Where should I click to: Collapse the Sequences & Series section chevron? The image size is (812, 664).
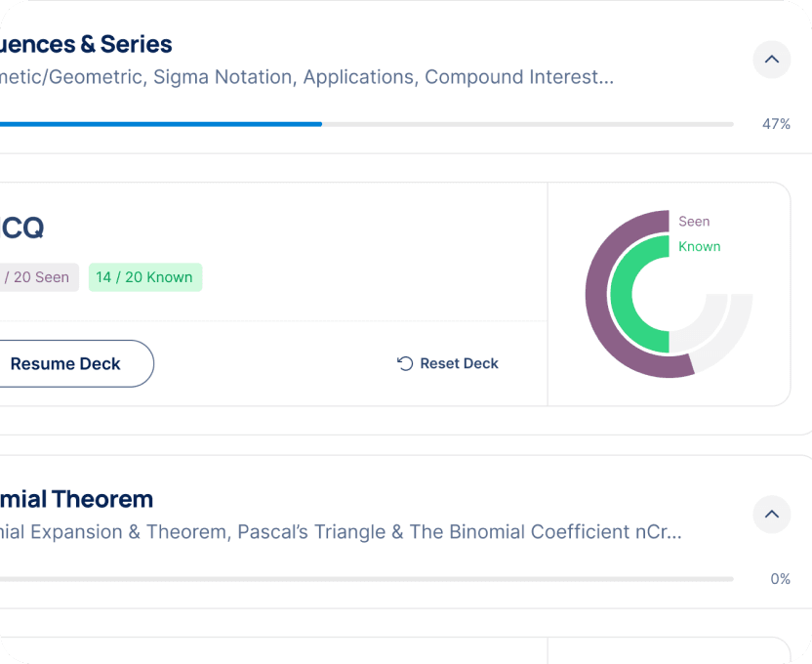(x=771, y=60)
